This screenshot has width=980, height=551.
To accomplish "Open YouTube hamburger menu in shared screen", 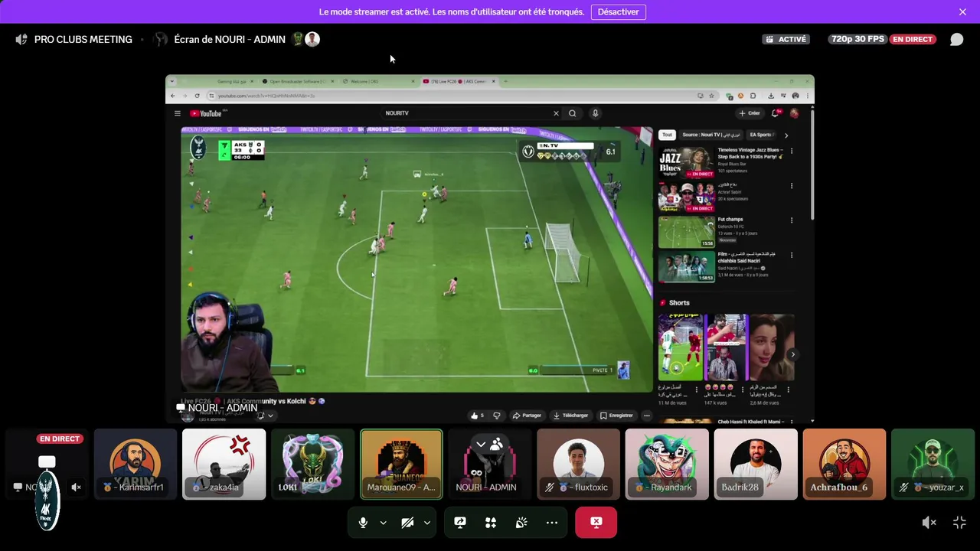I will (177, 113).
